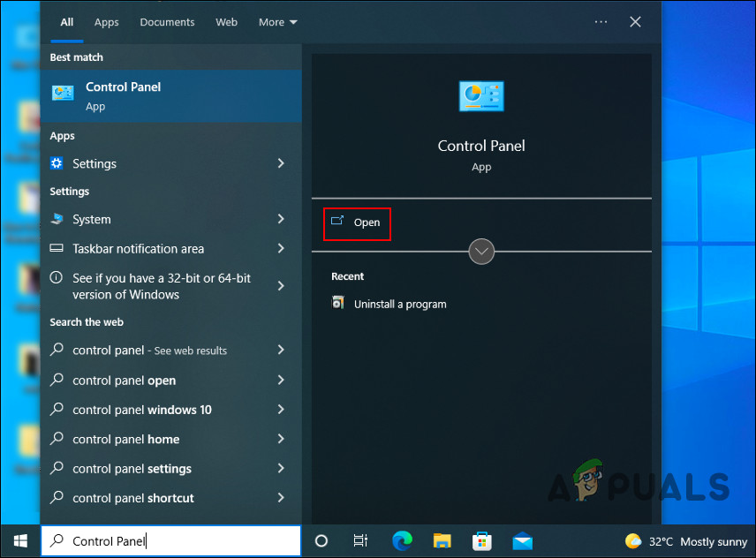Launch Microsoft Edge from the taskbar
The height and width of the screenshot is (558, 756).
tap(402, 540)
